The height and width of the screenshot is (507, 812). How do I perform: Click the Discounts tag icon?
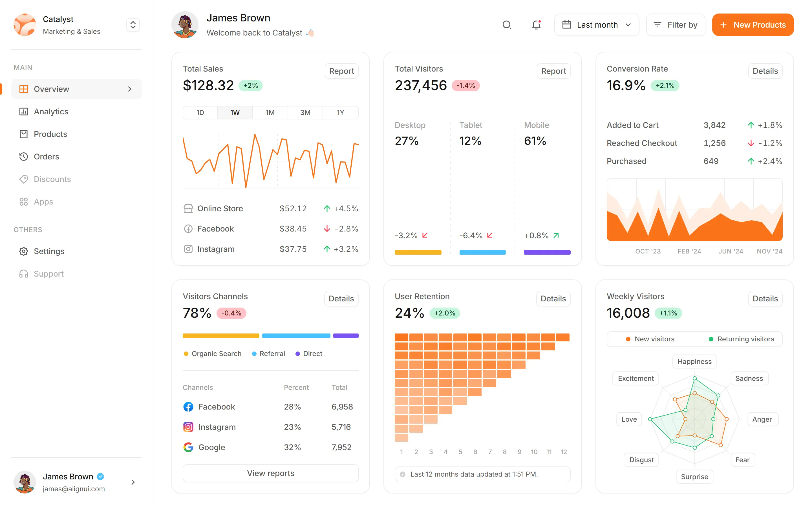(x=23, y=179)
